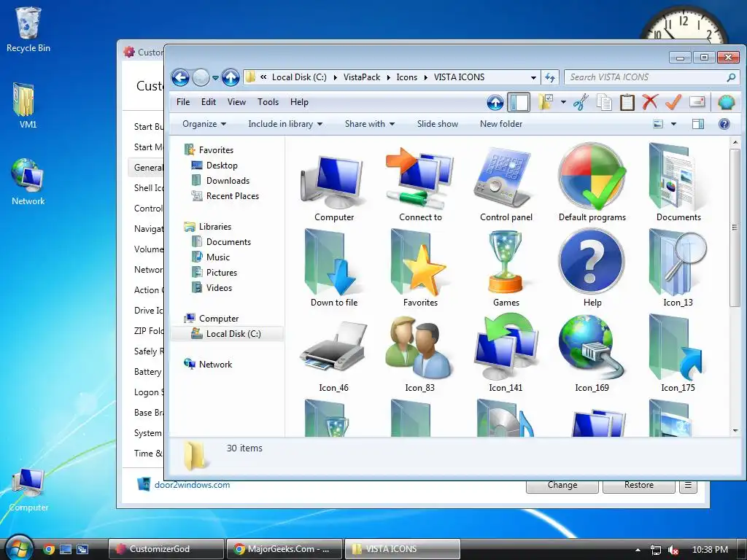Open the address bar history dropdown
This screenshot has height=560, width=747.
tap(533, 77)
